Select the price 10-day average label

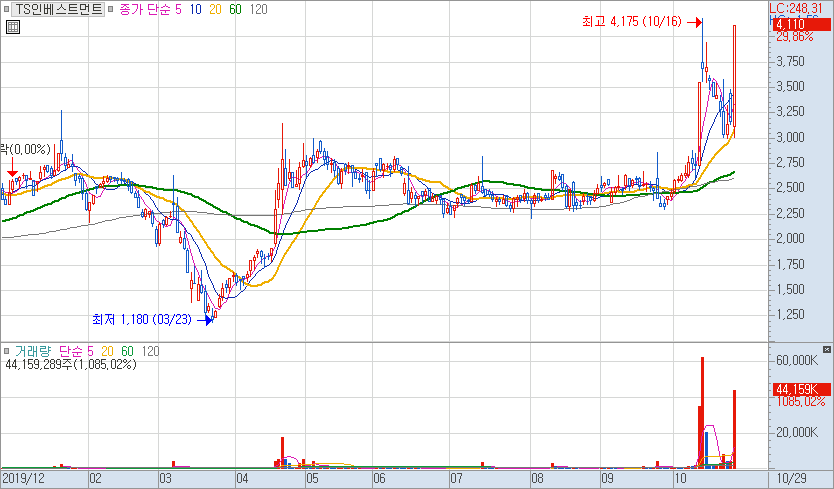click(195, 9)
